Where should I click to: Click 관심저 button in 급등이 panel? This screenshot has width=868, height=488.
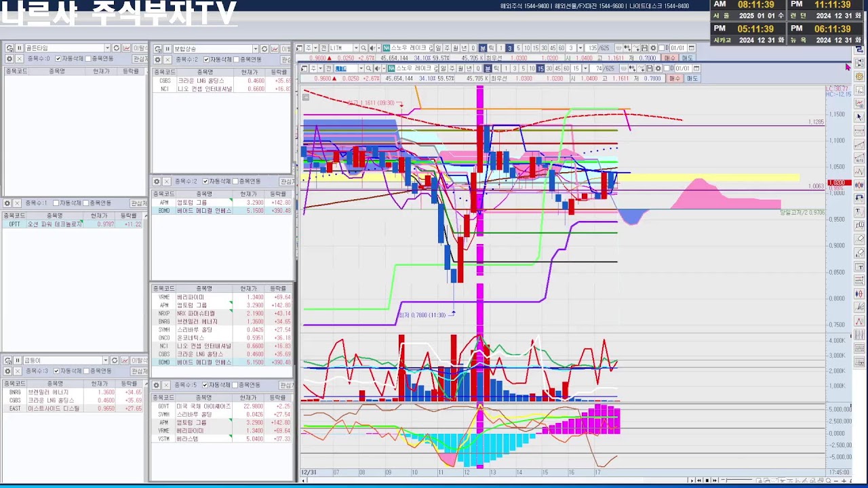(x=140, y=371)
